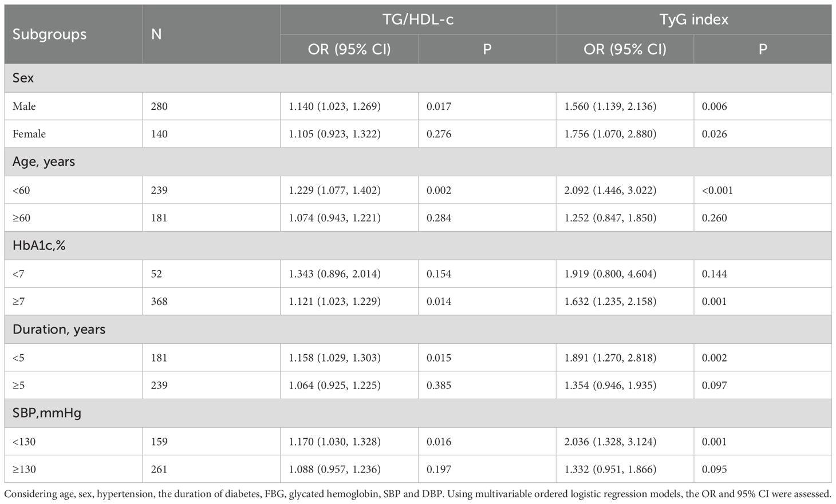Click the Subgroups column header
Image resolution: width=836 pixels, height=504 pixels.
point(50,34)
